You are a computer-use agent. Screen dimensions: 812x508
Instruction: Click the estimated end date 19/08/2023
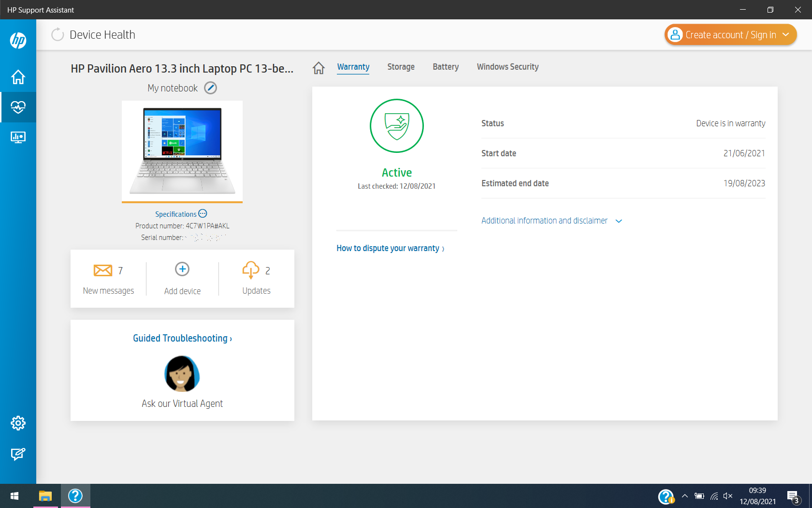point(744,183)
